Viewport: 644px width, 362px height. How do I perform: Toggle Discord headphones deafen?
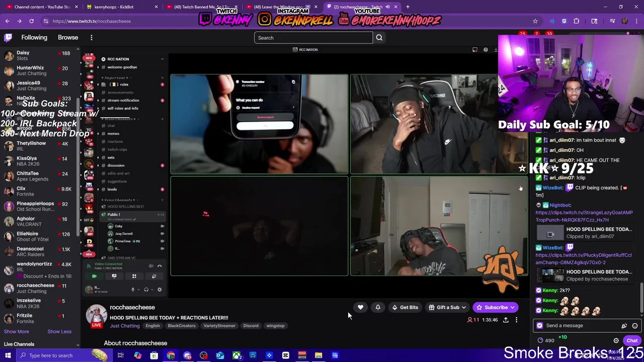coord(146,290)
